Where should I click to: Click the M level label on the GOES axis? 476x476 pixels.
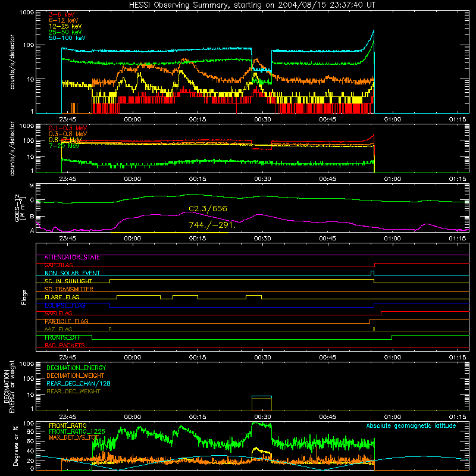click(32, 186)
